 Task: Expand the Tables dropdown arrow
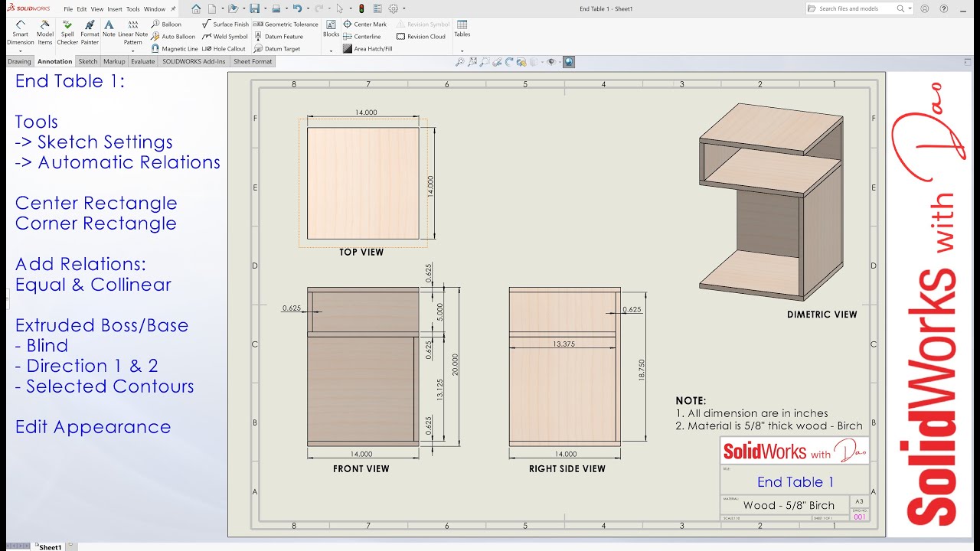462,51
